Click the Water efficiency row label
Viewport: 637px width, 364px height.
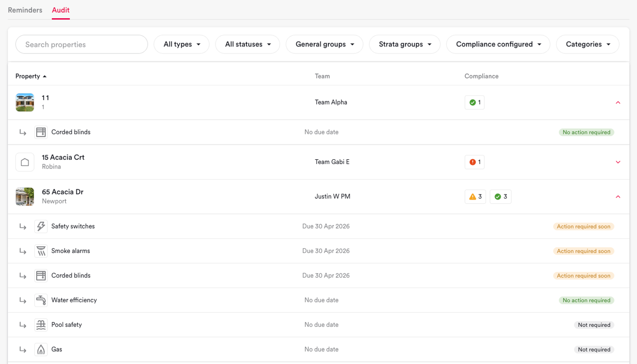point(74,300)
